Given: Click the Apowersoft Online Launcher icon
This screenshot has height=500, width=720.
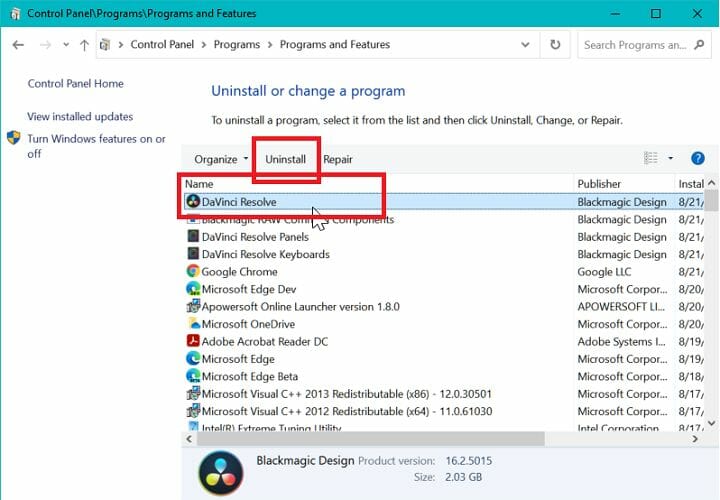Looking at the screenshot, I should click(x=193, y=306).
